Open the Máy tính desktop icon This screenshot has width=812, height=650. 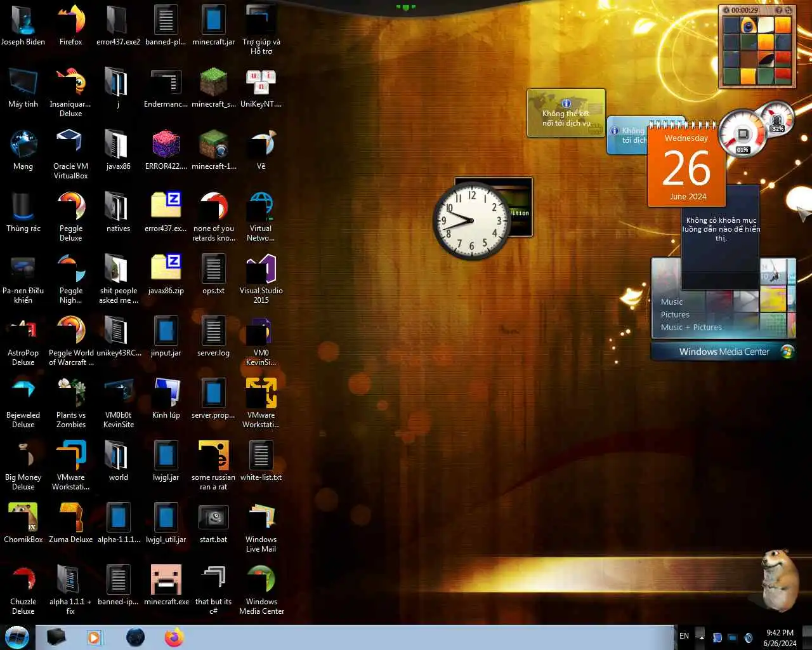click(23, 88)
